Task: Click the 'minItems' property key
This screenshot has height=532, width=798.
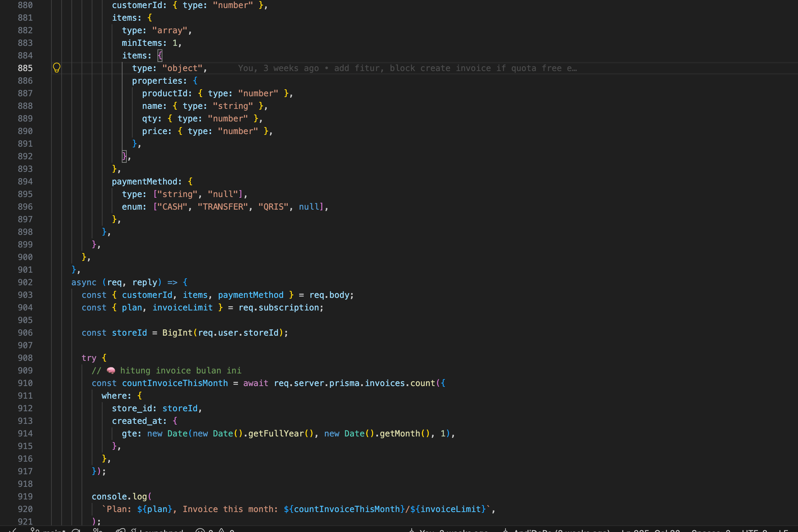Action: click(142, 43)
